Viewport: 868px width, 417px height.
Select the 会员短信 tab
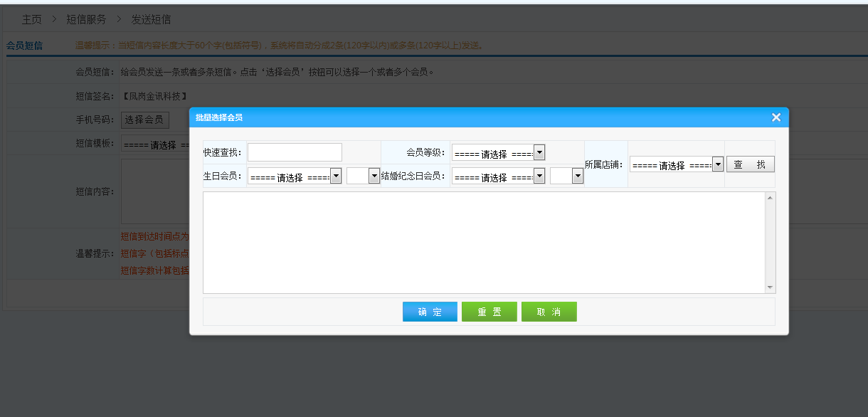[x=24, y=46]
